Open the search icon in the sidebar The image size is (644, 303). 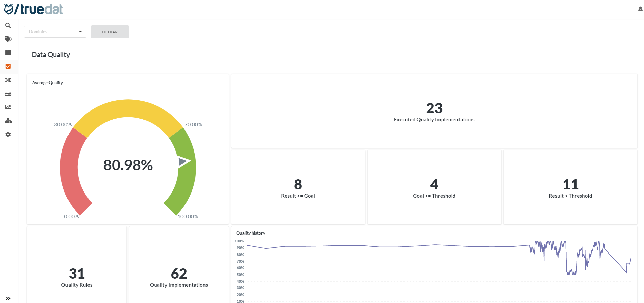(8, 25)
